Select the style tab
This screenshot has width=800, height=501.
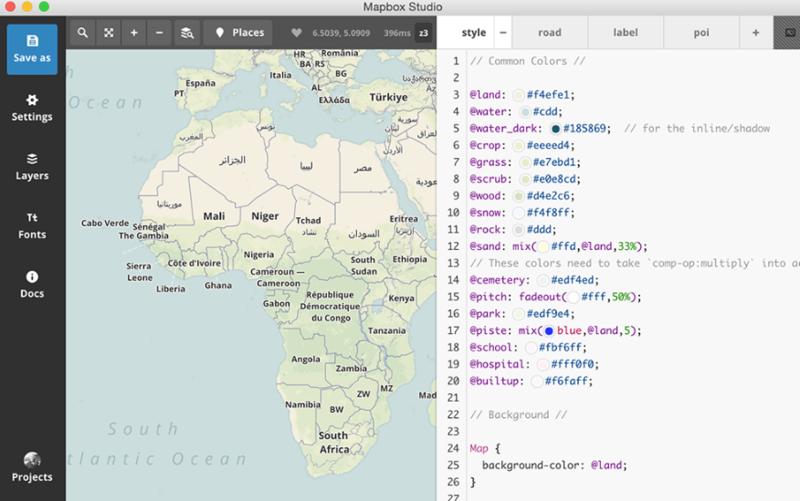473,33
